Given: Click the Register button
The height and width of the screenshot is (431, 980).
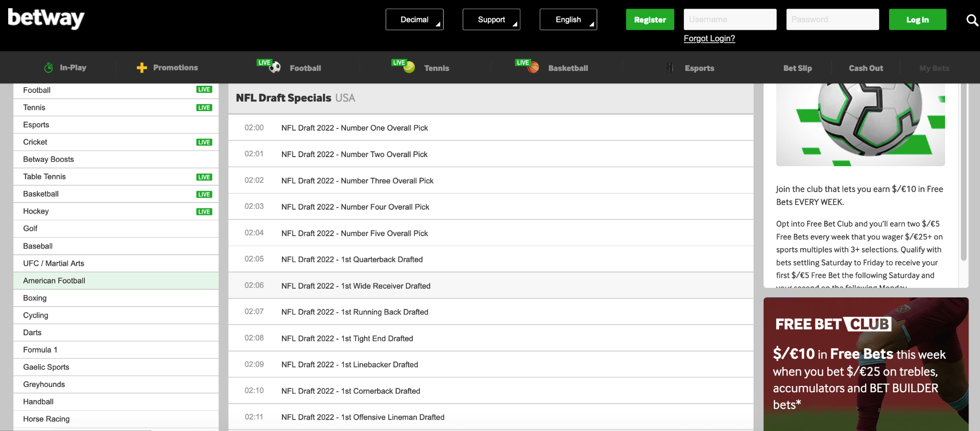Looking at the screenshot, I should click(x=650, y=20).
